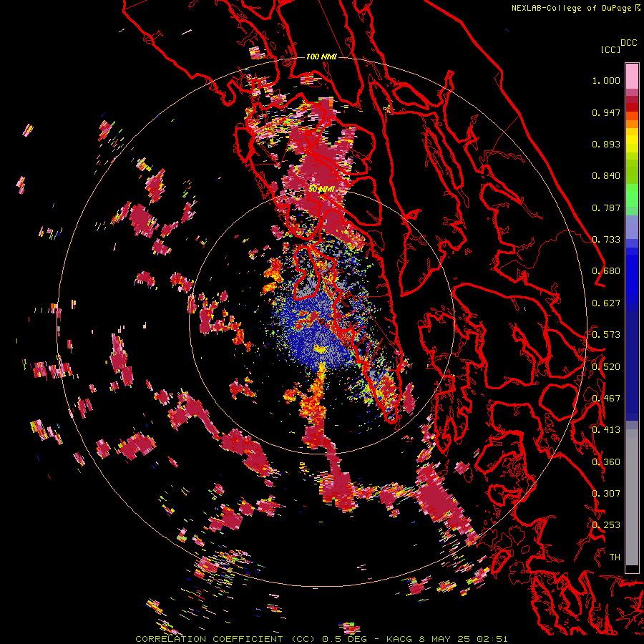Click the 0.573 scale value
644x644 pixels.
tap(606, 335)
